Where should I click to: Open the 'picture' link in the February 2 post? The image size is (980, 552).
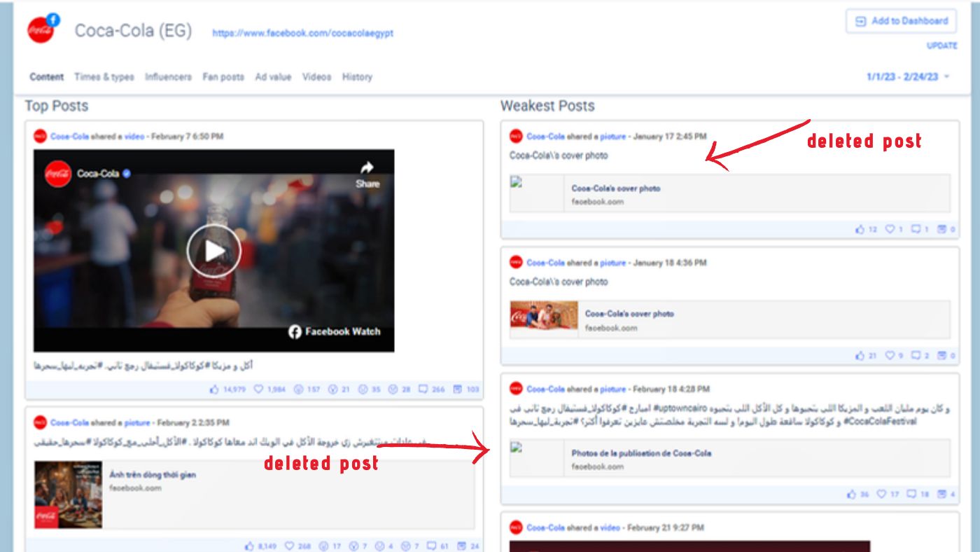[x=137, y=423]
